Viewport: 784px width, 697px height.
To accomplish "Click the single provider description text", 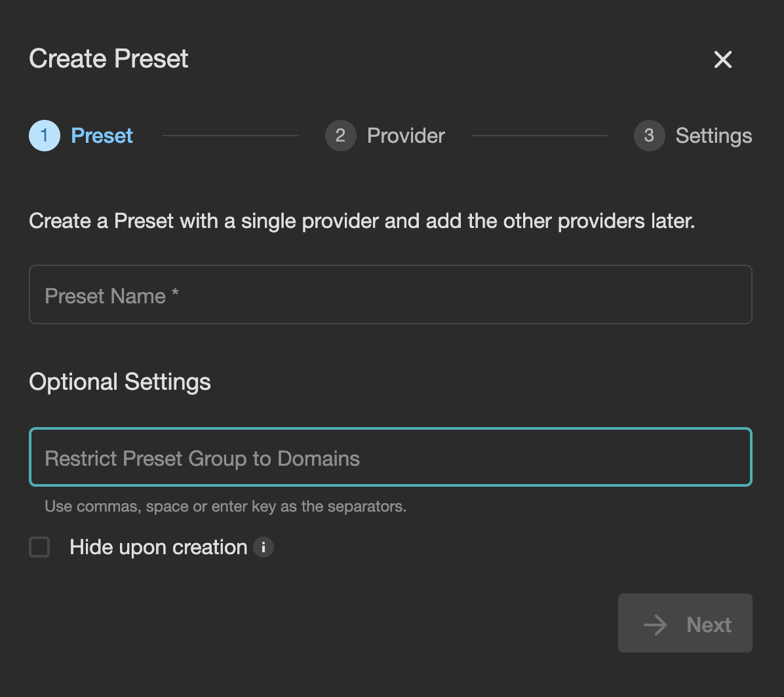I will coord(362,221).
